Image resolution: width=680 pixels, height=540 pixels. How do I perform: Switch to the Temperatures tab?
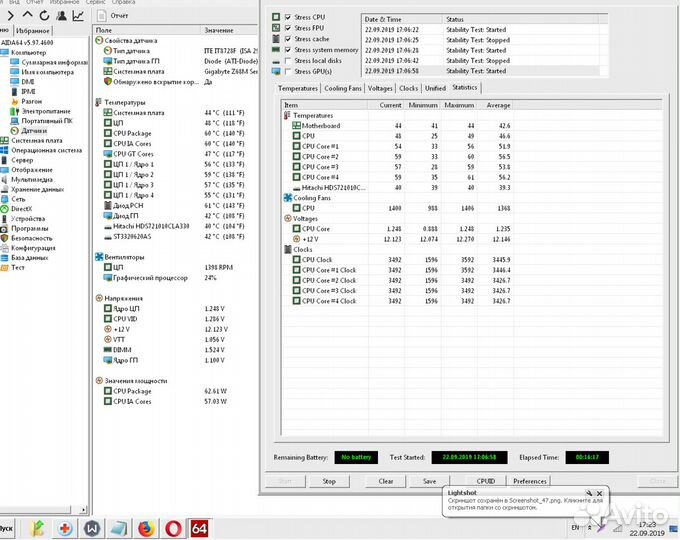[298, 88]
